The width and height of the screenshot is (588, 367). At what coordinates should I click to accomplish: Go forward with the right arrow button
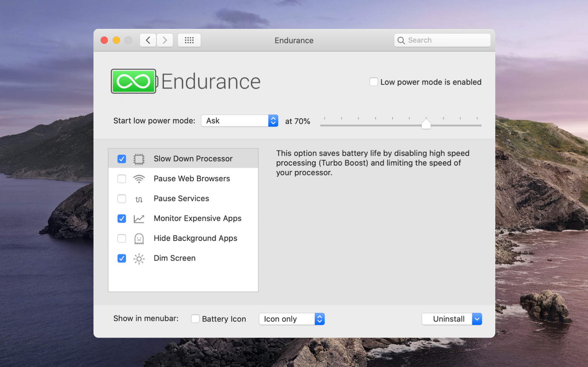coord(165,40)
